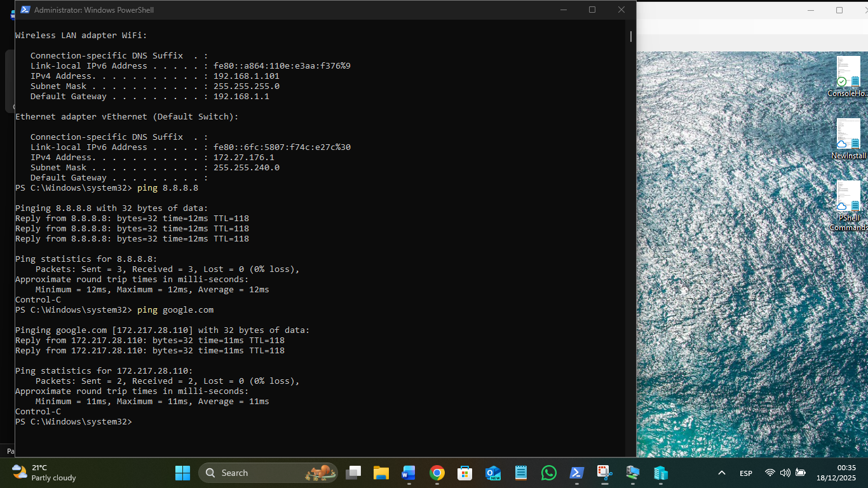Screen dimensions: 868x488
Task: Open Microsoft Store from the taskbar
Action: coord(465,473)
